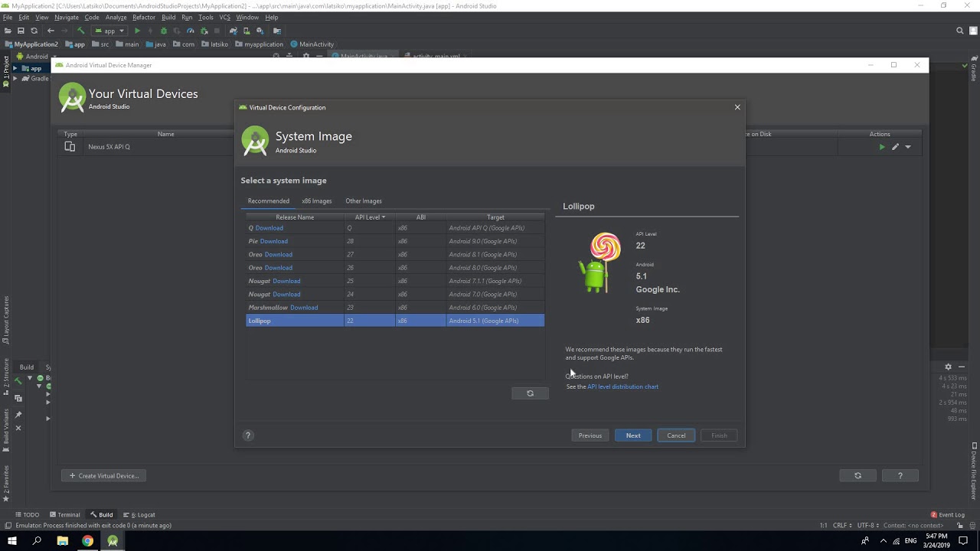Image resolution: width=980 pixels, height=551 pixels.
Task: Open the Terminal tool window
Action: point(64,515)
